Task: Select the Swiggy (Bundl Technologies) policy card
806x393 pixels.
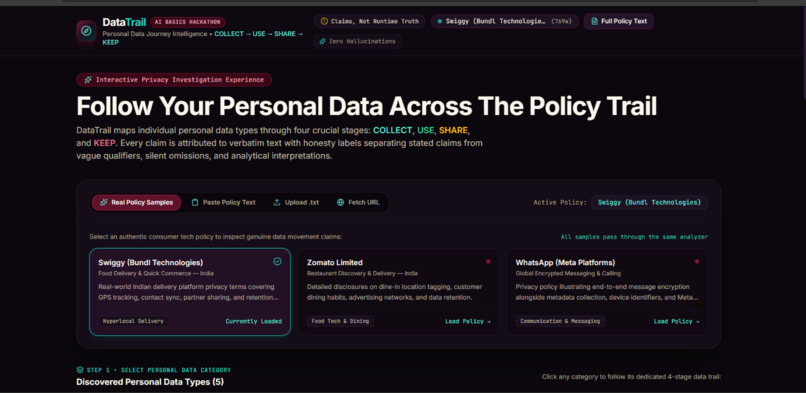Action: click(190, 292)
